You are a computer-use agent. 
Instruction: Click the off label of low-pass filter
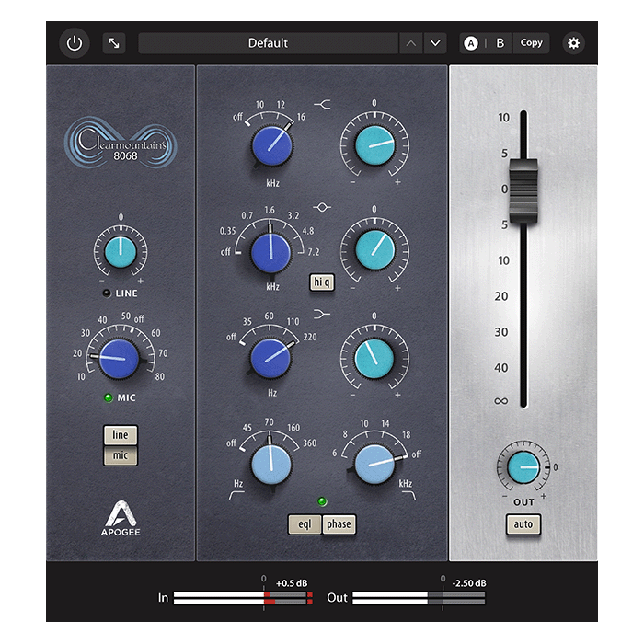417,454
